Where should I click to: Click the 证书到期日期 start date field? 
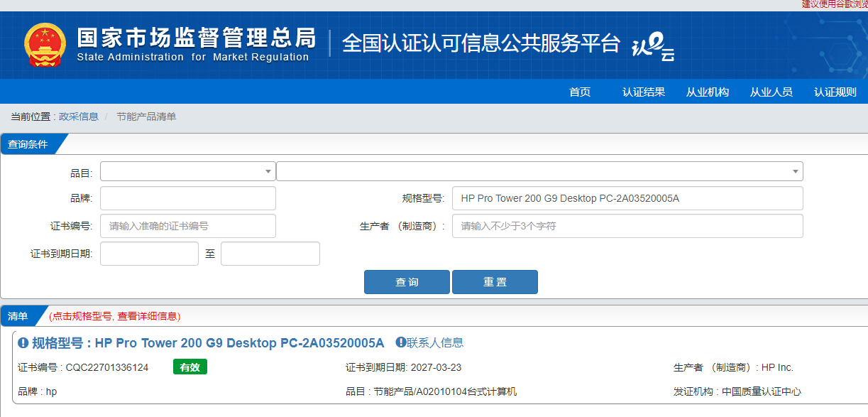click(149, 254)
